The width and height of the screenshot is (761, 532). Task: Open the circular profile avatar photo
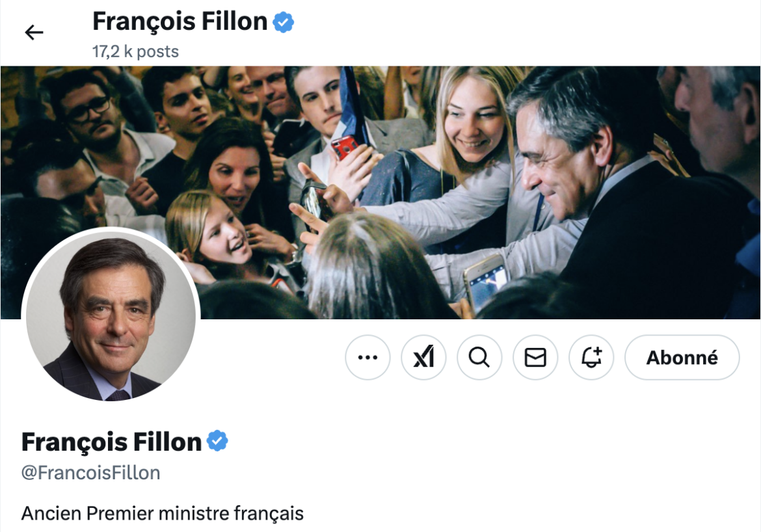pyautogui.click(x=111, y=316)
